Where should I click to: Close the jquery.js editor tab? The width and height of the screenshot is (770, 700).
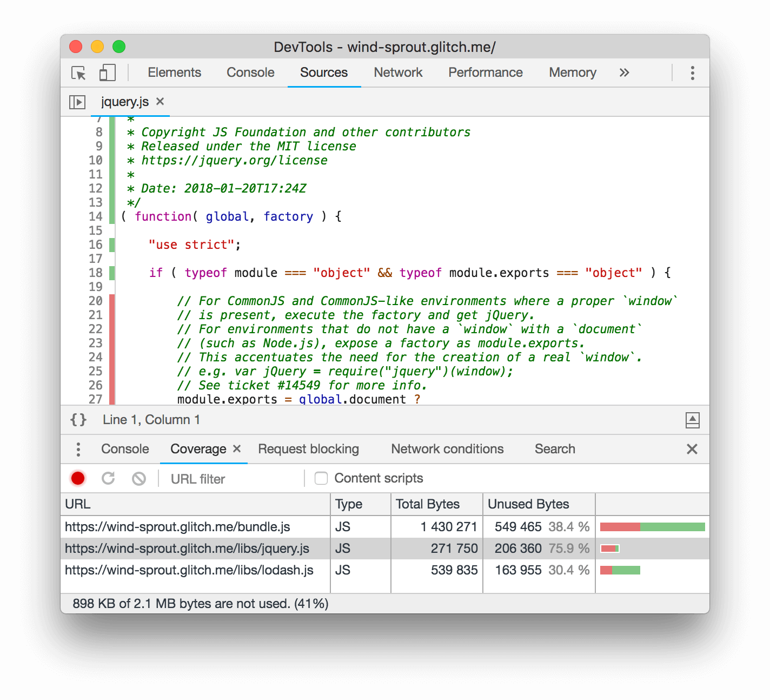[160, 102]
